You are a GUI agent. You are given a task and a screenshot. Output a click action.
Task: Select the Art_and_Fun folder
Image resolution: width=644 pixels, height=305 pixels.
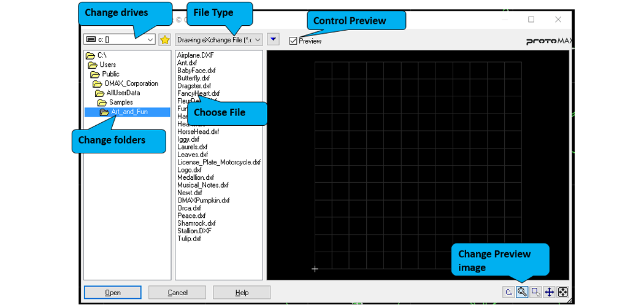(129, 112)
